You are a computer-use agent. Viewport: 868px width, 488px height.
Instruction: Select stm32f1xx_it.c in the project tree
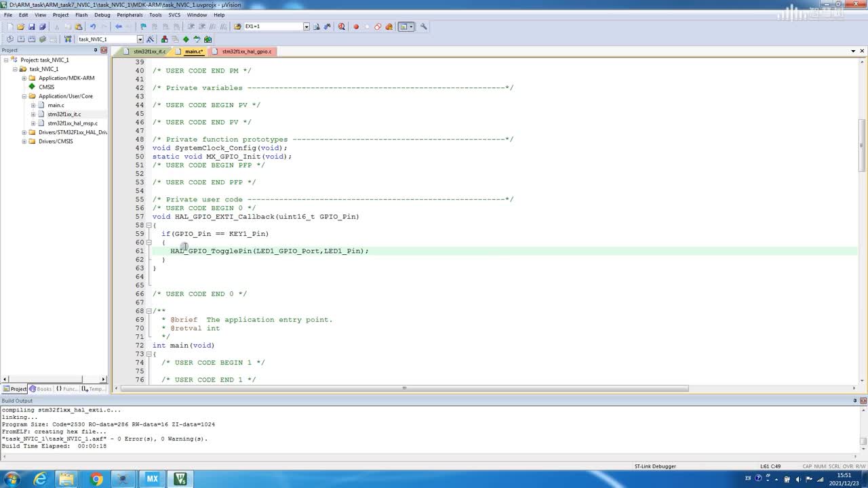point(64,115)
